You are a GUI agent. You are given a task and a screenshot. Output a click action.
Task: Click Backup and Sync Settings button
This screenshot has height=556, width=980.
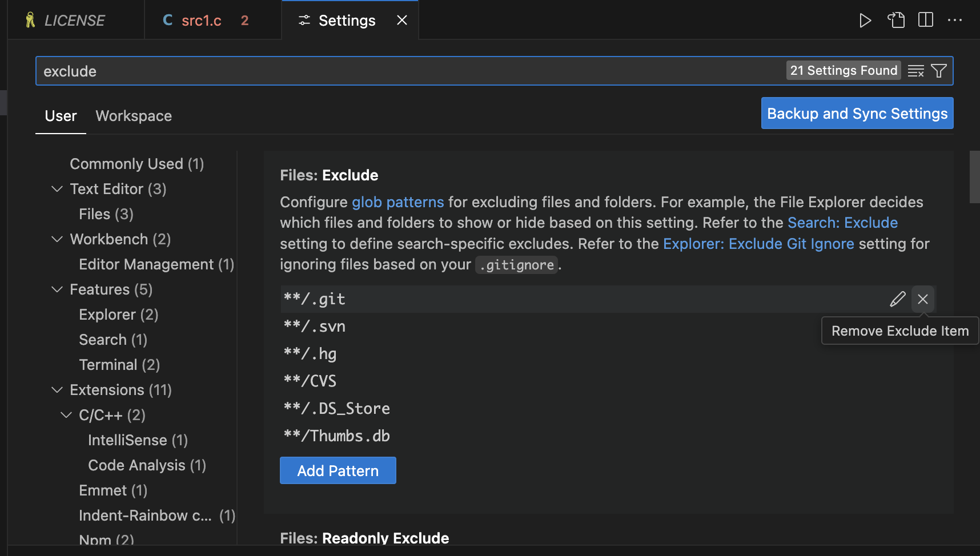(857, 114)
